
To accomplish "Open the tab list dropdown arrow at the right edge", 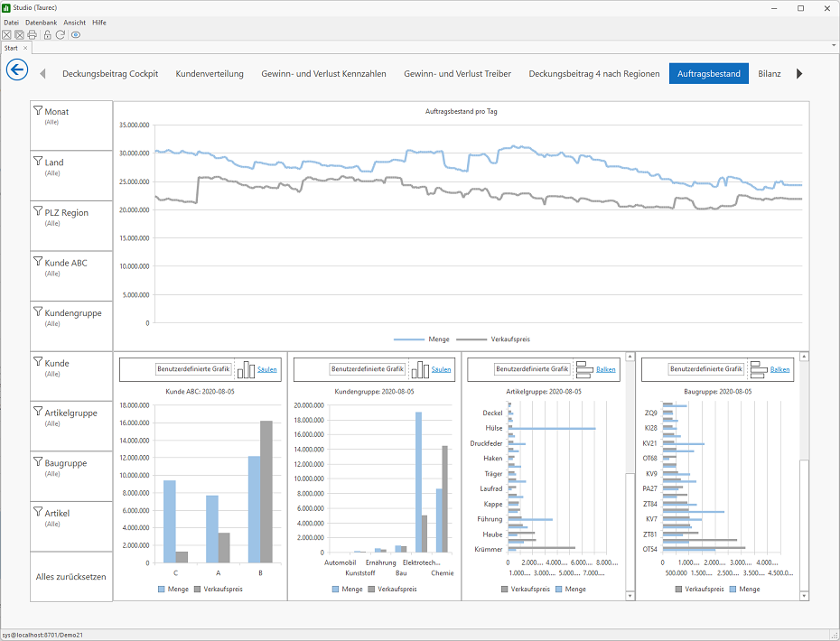I will [x=834, y=45].
